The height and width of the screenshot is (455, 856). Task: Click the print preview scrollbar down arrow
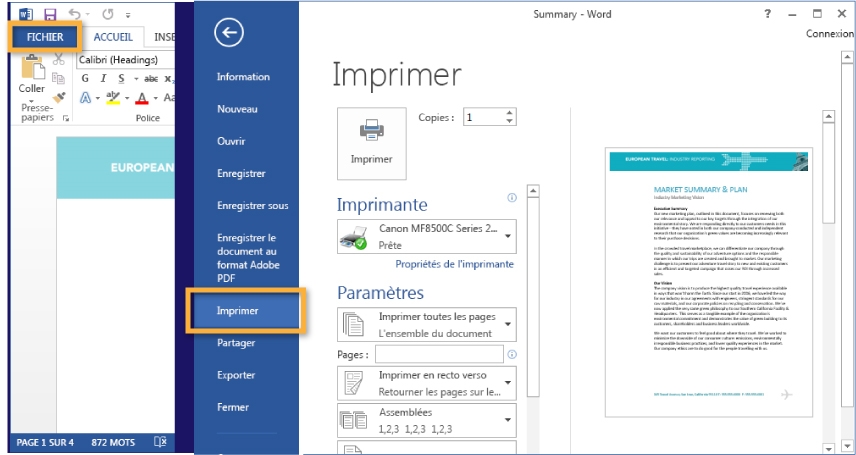[829, 448]
